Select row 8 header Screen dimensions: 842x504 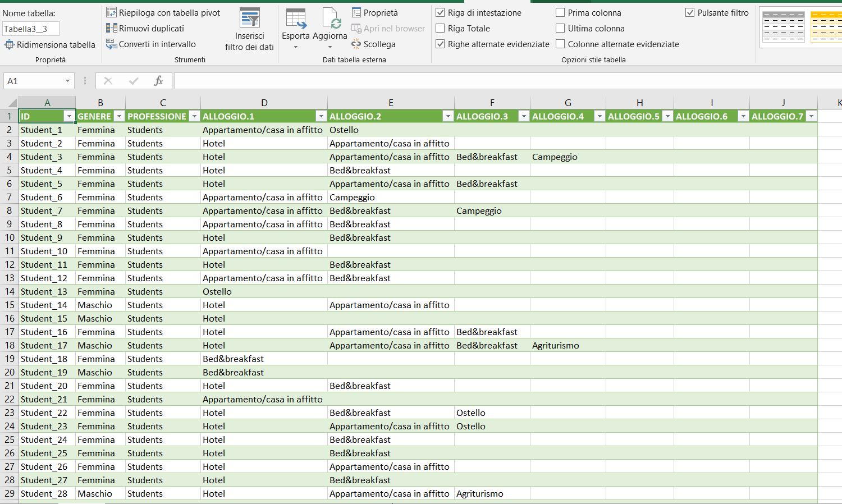tap(10, 210)
